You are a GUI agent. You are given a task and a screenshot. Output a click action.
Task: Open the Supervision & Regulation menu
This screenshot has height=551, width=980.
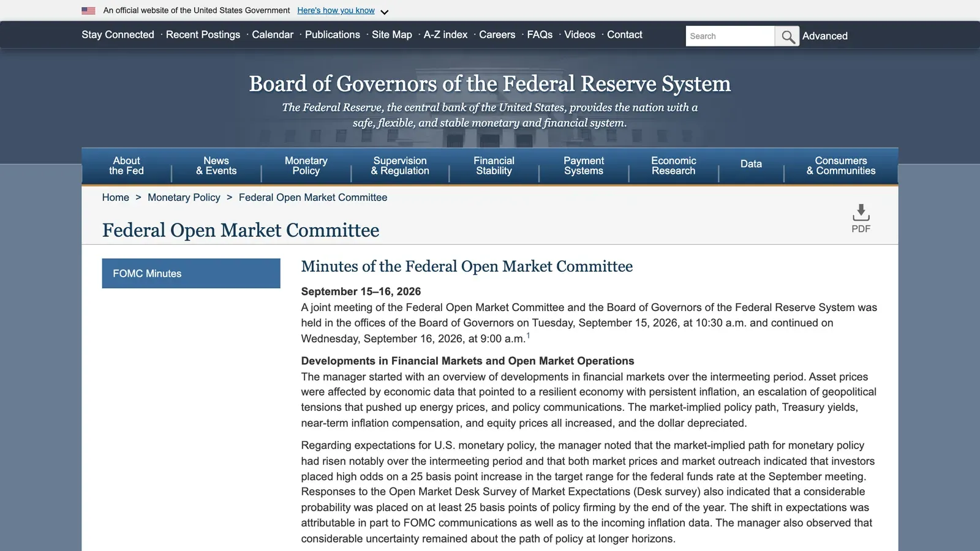[400, 166]
